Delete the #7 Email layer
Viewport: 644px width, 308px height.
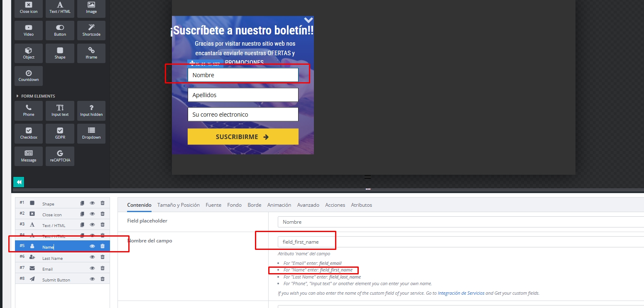103,268
